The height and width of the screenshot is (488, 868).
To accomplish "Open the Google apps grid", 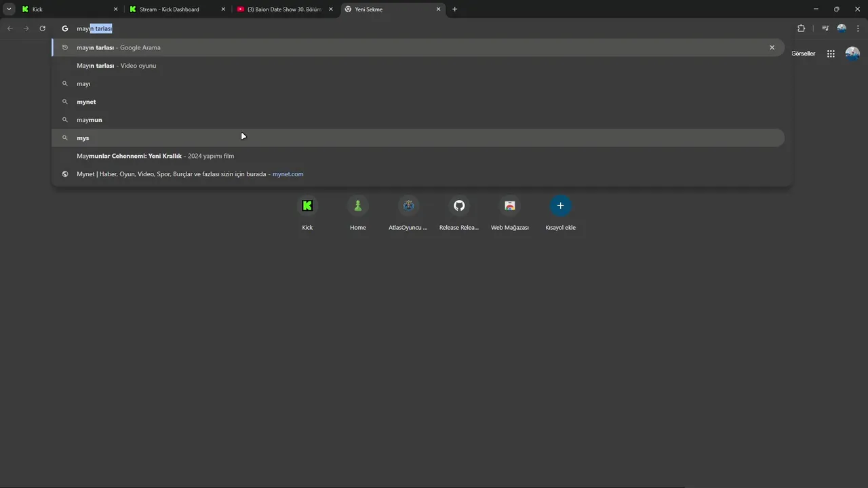I will [x=831, y=54].
